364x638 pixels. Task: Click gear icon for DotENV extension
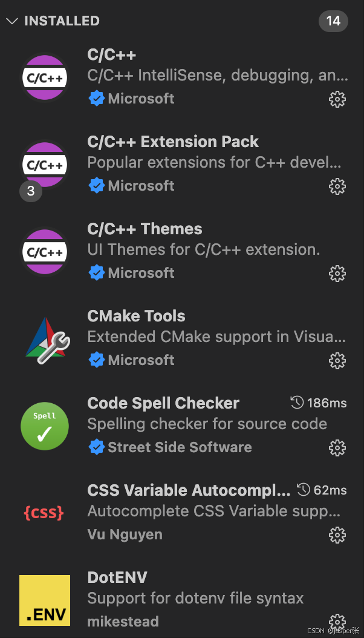(x=337, y=622)
